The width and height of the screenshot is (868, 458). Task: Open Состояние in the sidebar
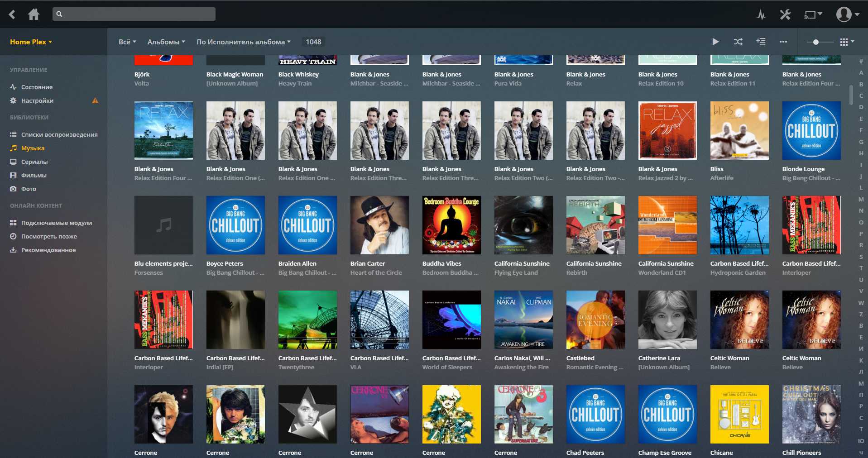pyautogui.click(x=37, y=87)
